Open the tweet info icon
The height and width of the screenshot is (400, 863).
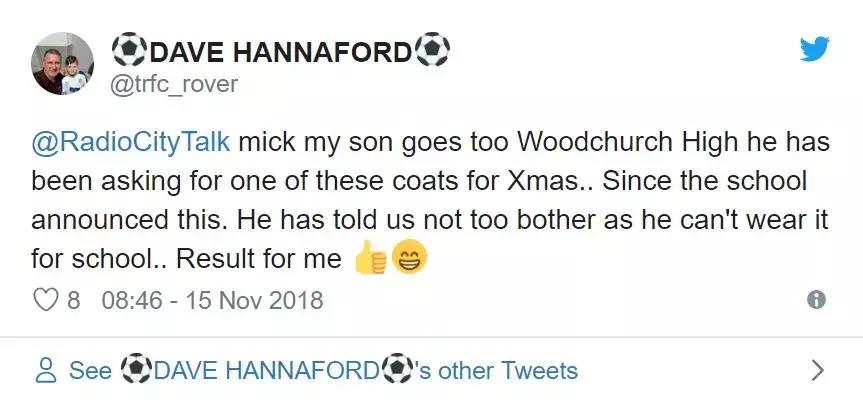pyautogui.click(x=816, y=300)
